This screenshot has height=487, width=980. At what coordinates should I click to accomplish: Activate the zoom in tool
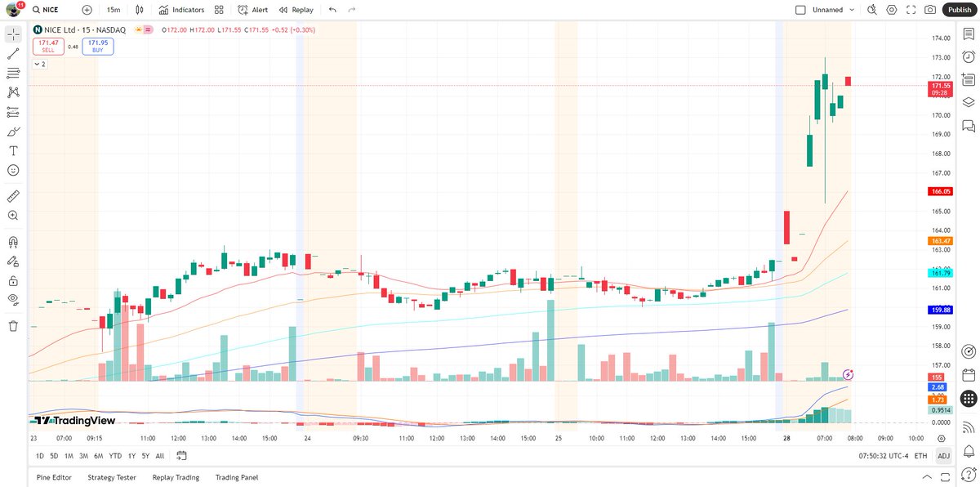click(x=13, y=216)
